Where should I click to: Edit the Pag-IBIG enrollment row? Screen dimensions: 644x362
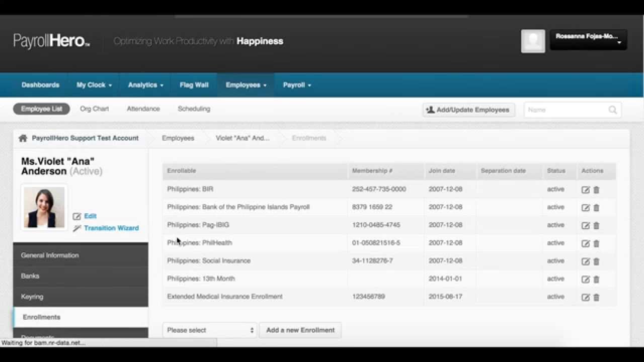coord(586,225)
